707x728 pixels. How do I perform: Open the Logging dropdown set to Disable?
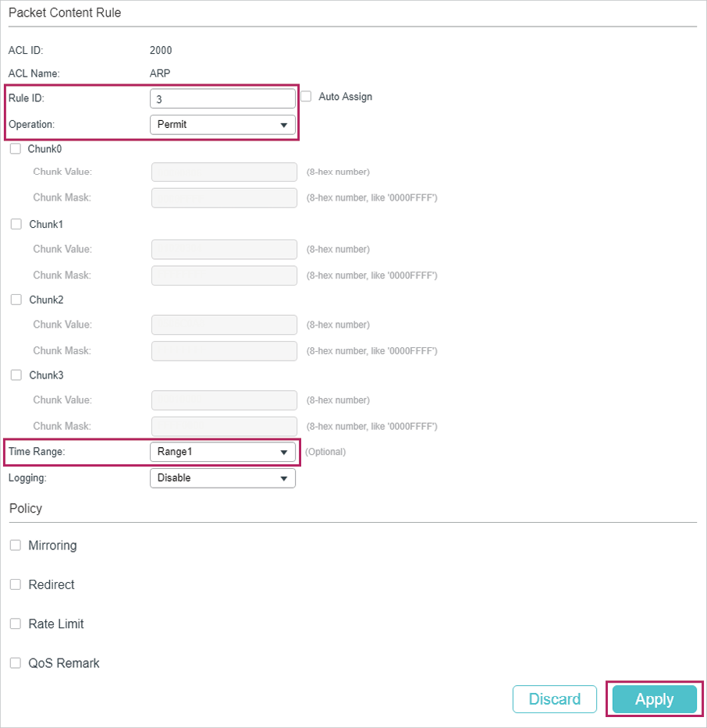click(x=223, y=478)
